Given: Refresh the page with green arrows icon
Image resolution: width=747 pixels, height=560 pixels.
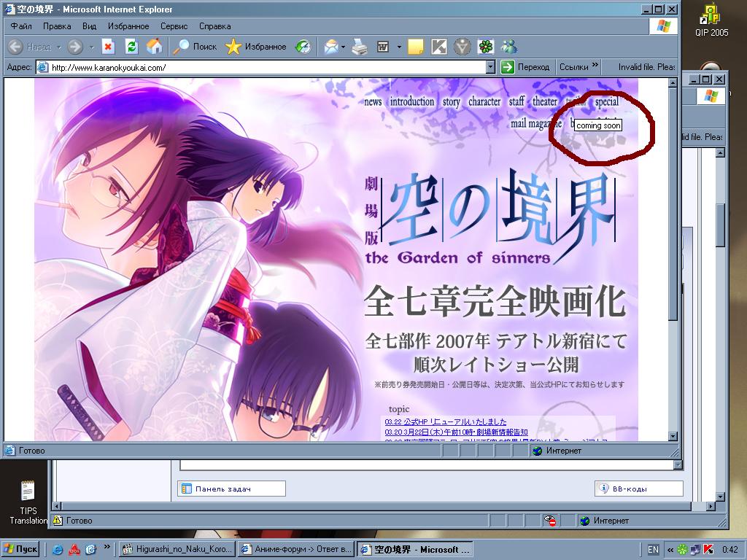Looking at the screenshot, I should point(131,47).
